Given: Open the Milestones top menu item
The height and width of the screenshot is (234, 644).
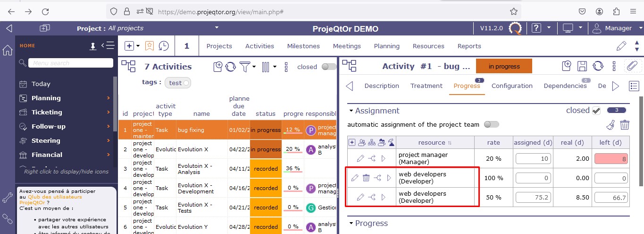Looking at the screenshot, I should point(303,46).
